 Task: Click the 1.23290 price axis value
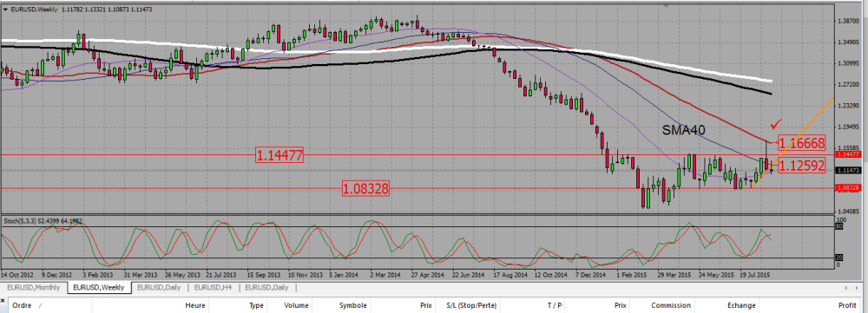coord(849,106)
